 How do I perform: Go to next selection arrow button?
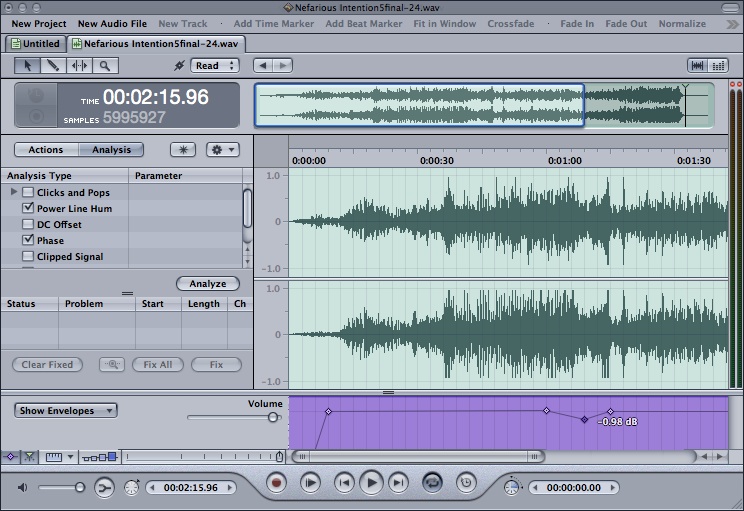point(283,65)
